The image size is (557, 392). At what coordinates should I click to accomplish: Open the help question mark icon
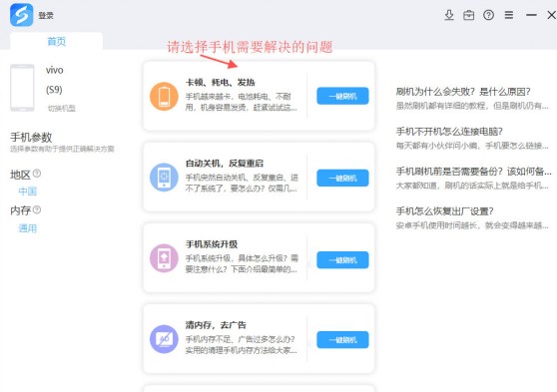pyautogui.click(x=488, y=15)
